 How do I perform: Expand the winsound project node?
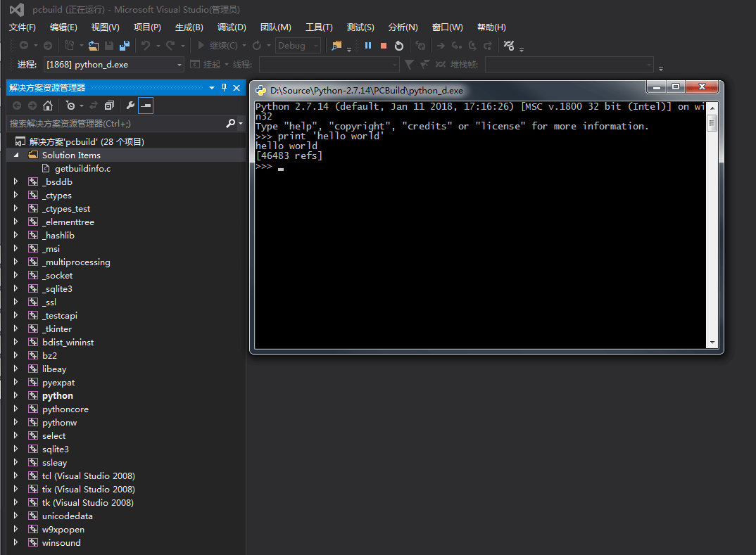pyautogui.click(x=16, y=542)
